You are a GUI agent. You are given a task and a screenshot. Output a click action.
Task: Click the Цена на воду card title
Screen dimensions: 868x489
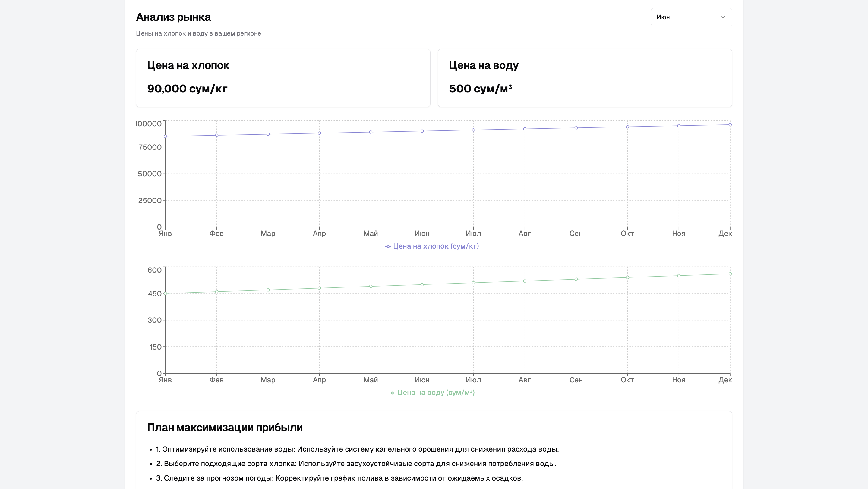pos(484,65)
